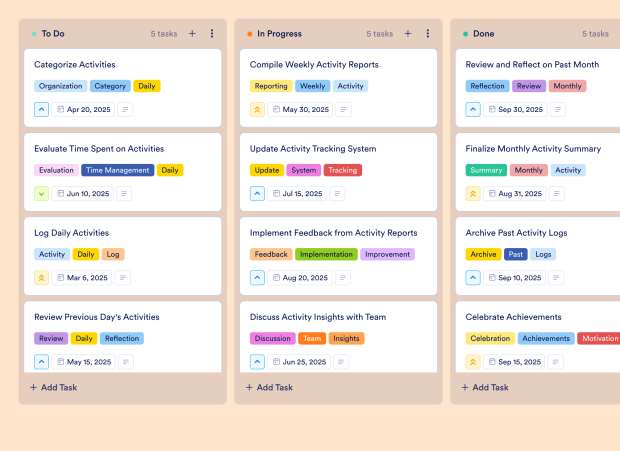Click the green Implementation tag
The height and width of the screenshot is (451, 620).
tap(326, 254)
